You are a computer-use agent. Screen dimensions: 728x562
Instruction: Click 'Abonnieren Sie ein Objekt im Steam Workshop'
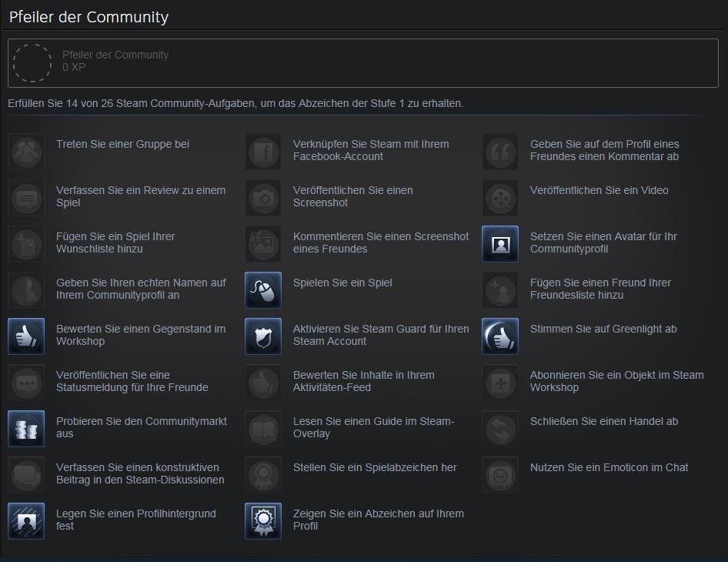click(x=617, y=381)
